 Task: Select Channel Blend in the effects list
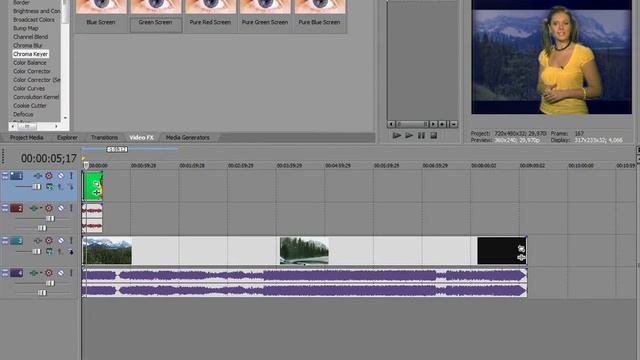[x=31, y=37]
